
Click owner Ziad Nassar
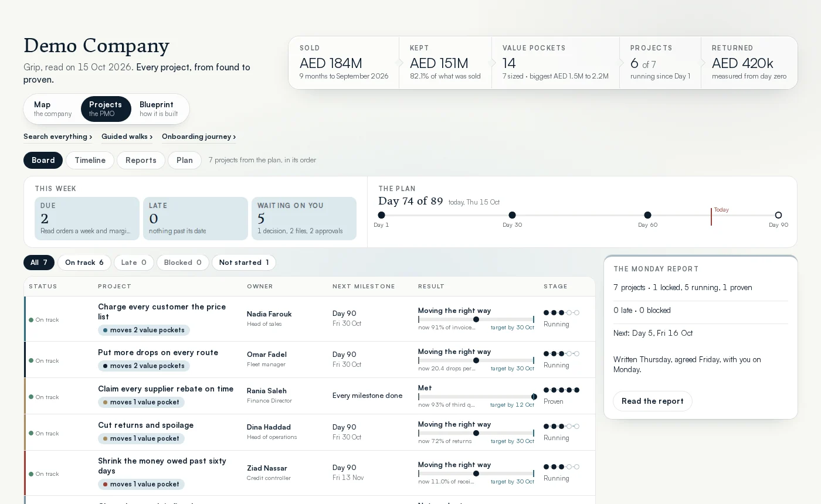point(267,468)
